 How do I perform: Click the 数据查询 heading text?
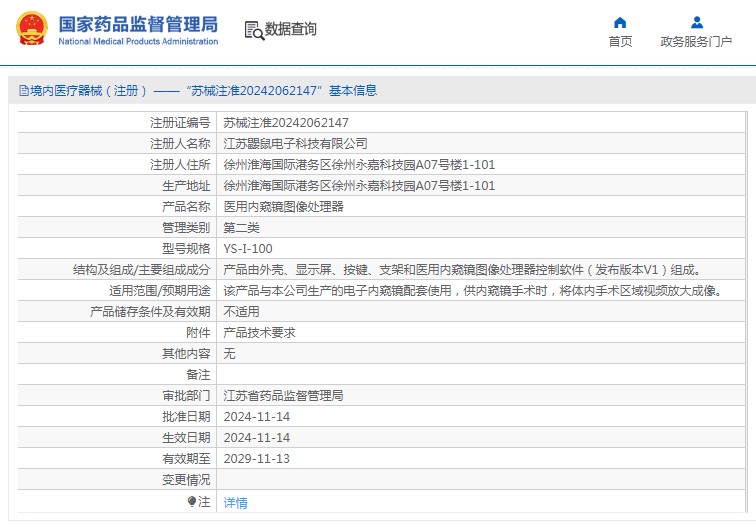pyautogui.click(x=291, y=30)
